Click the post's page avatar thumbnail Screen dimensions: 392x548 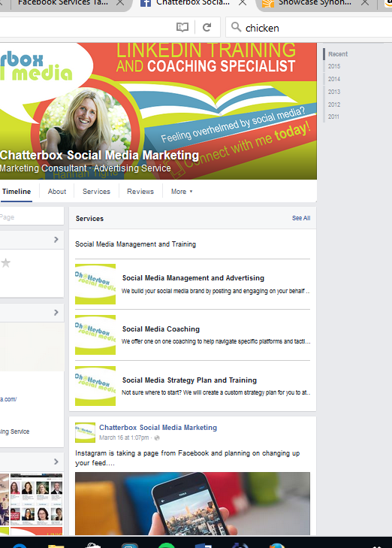click(85, 433)
